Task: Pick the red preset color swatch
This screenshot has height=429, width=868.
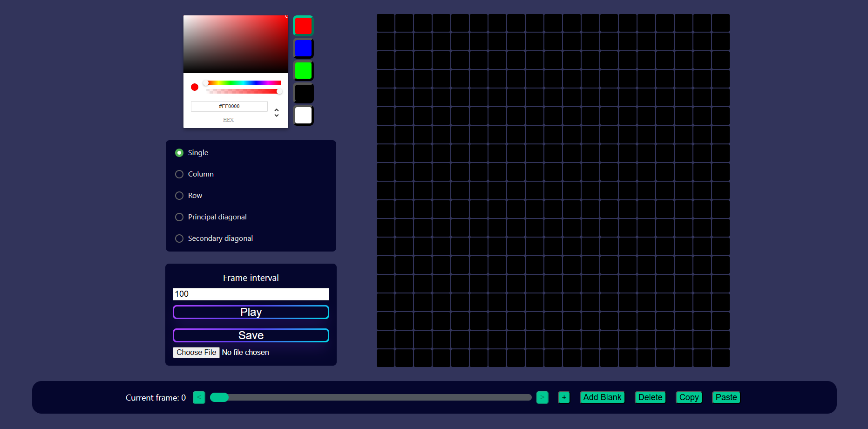Action: click(303, 26)
